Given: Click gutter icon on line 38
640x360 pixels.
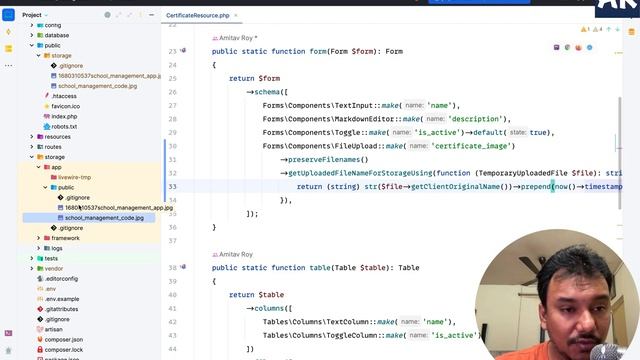Looking at the screenshot, I should tap(183, 267).
